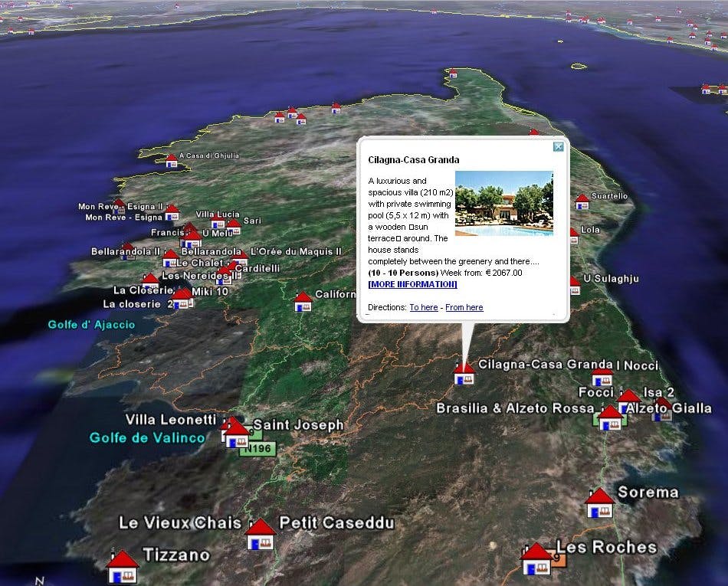
Task: Follow the MORE INFORMATION link
Action: pyautogui.click(x=411, y=284)
